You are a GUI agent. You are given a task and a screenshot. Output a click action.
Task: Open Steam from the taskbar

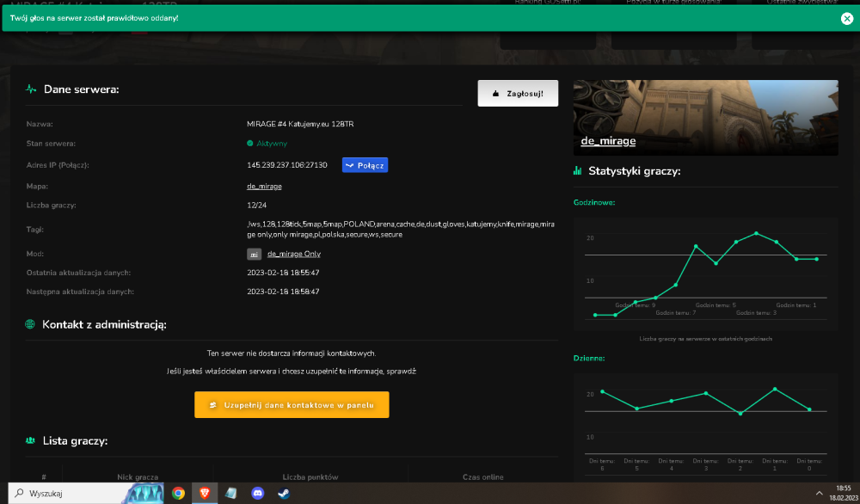click(x=284, y=493)
